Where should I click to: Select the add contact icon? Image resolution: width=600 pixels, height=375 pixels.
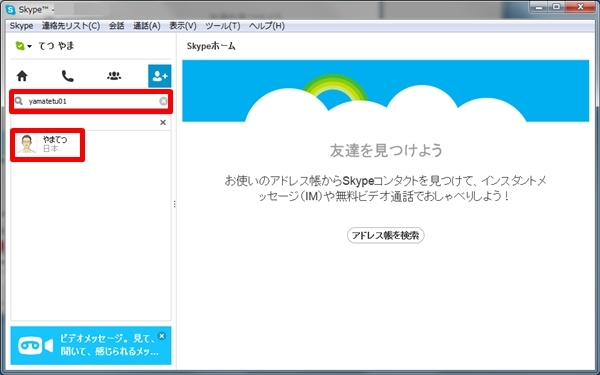(160, 76)
